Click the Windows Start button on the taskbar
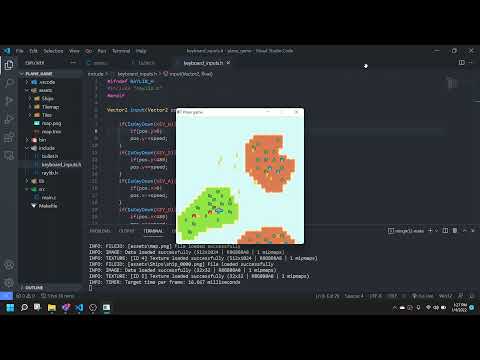Screen dimensions: 480x360 10,307
